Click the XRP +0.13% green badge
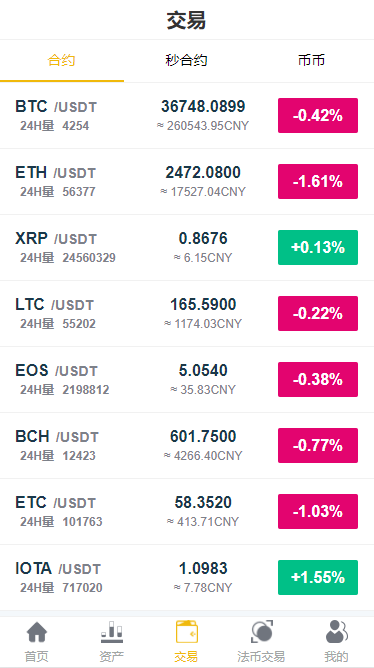The height and width of the screenshot is (668, 374). [x=318, y=248]
